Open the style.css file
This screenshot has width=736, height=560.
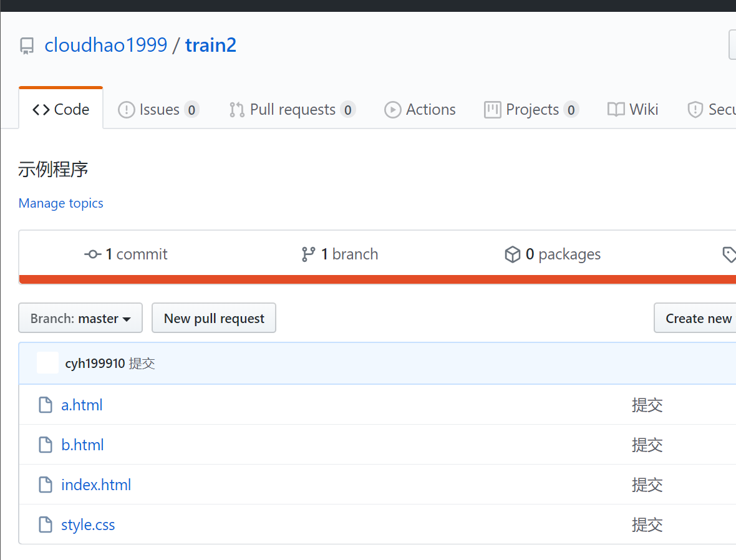click(88, 525)
